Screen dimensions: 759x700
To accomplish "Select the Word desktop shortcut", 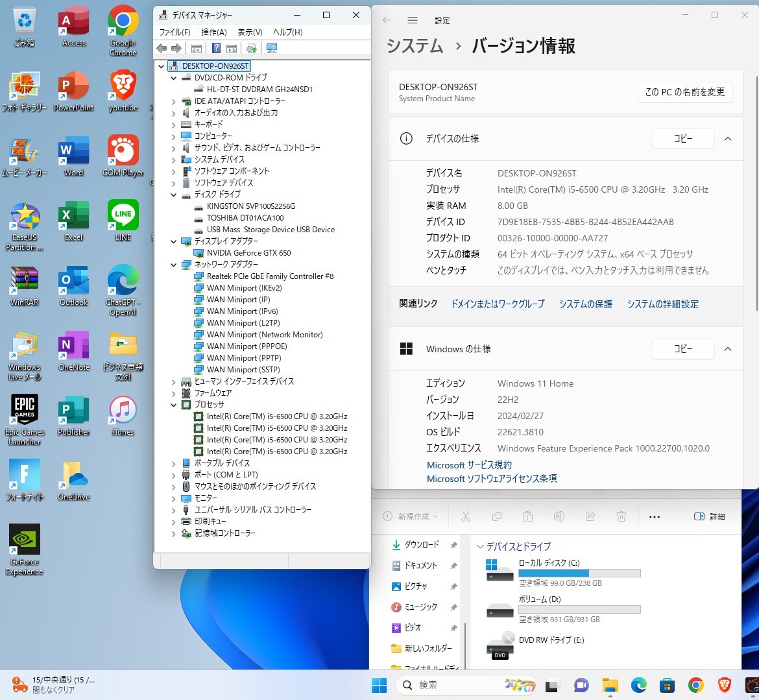I will 73,157.
